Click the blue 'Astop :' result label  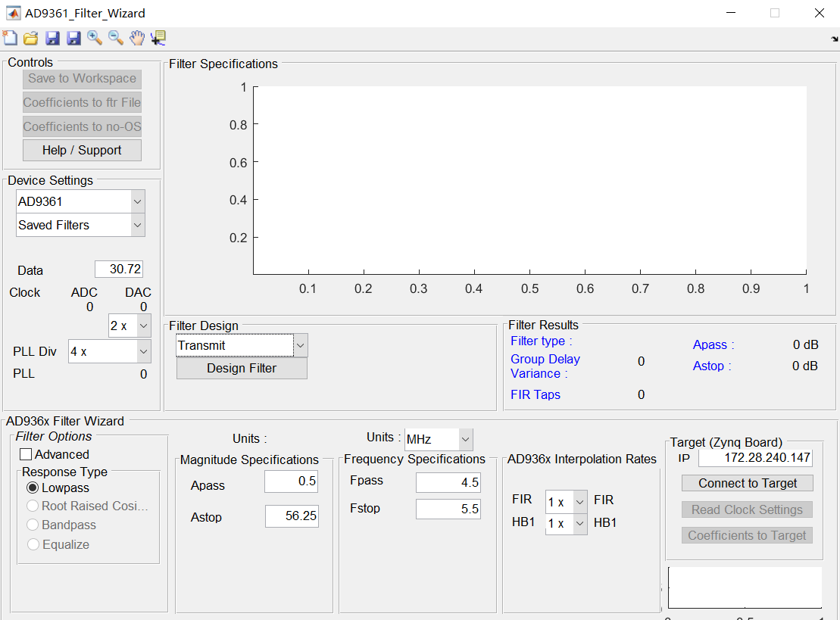click(x=712, y=366)
